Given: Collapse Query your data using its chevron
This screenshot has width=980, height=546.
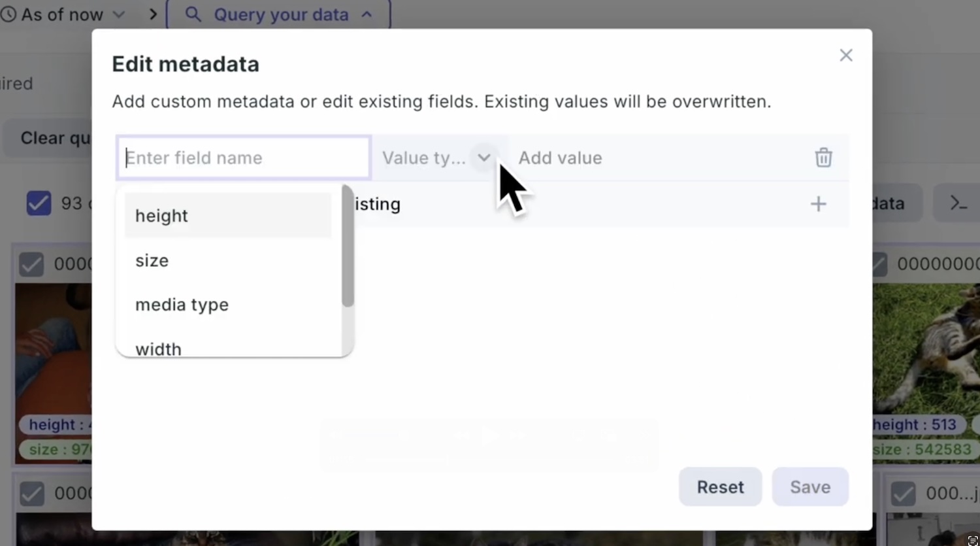Looking at the screenshot, I should (x=367, y=14).
